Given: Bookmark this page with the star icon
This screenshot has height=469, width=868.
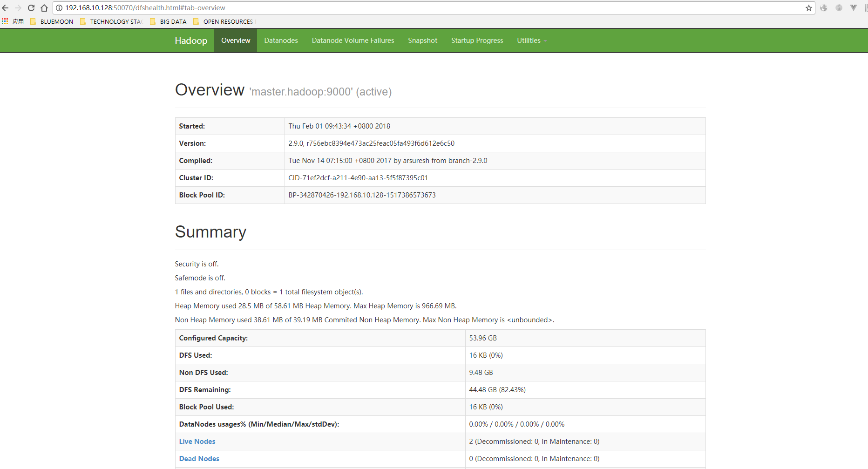Looking at the screenshot, I should point(809,8).
